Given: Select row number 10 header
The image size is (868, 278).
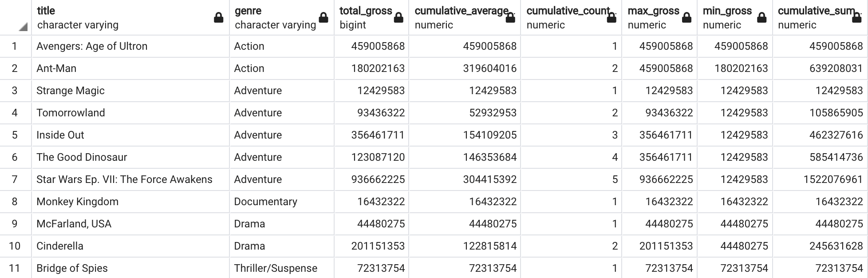Looking at the screenshot, I should click(16, 246).
